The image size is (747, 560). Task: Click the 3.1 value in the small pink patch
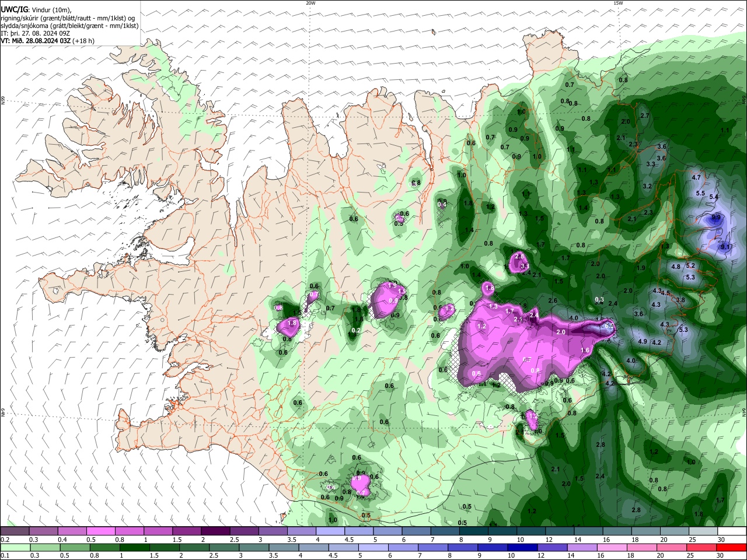click(525, 265)
